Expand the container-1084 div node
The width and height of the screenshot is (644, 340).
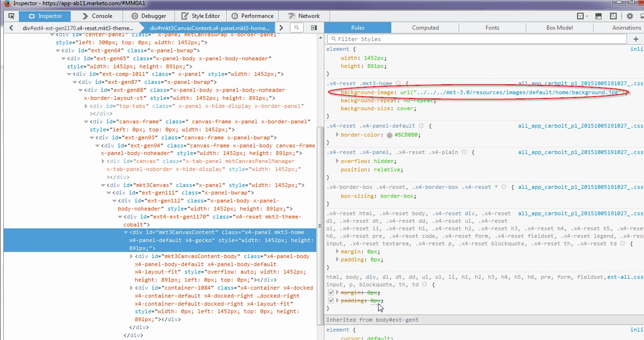131,288
